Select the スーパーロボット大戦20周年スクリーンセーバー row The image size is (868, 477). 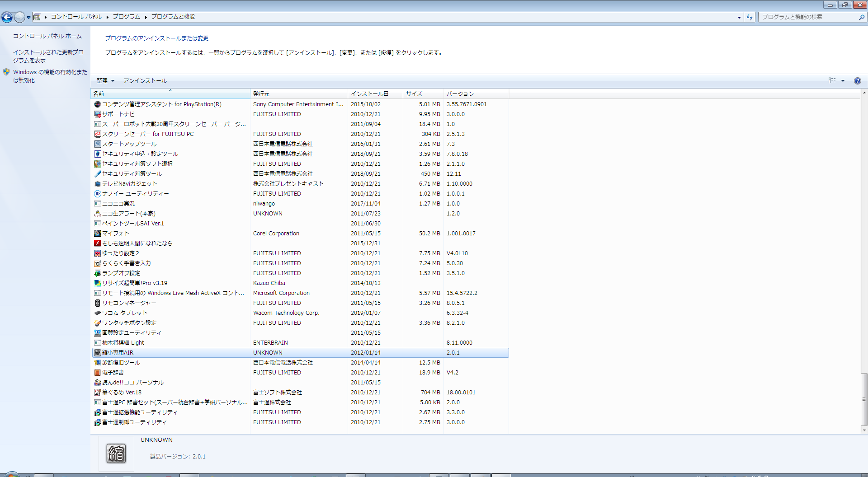point(300,124)
